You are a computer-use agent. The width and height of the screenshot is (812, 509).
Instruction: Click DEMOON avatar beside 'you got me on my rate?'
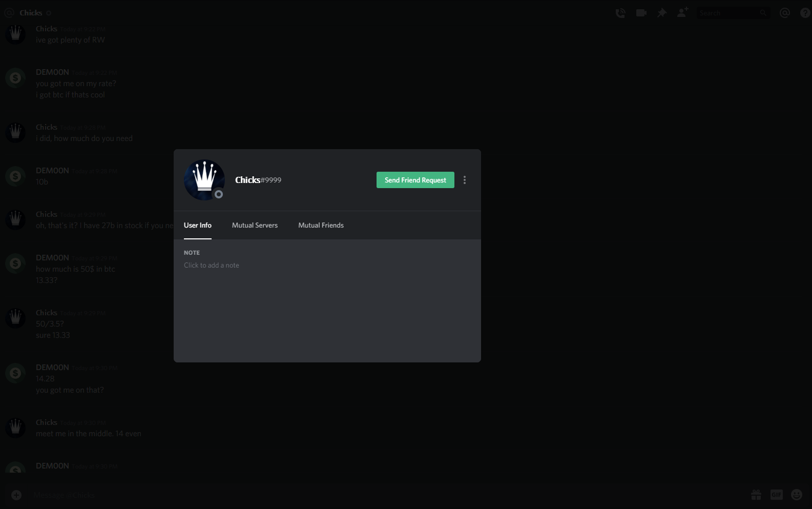pyautogui.click(x=15, y=78)
